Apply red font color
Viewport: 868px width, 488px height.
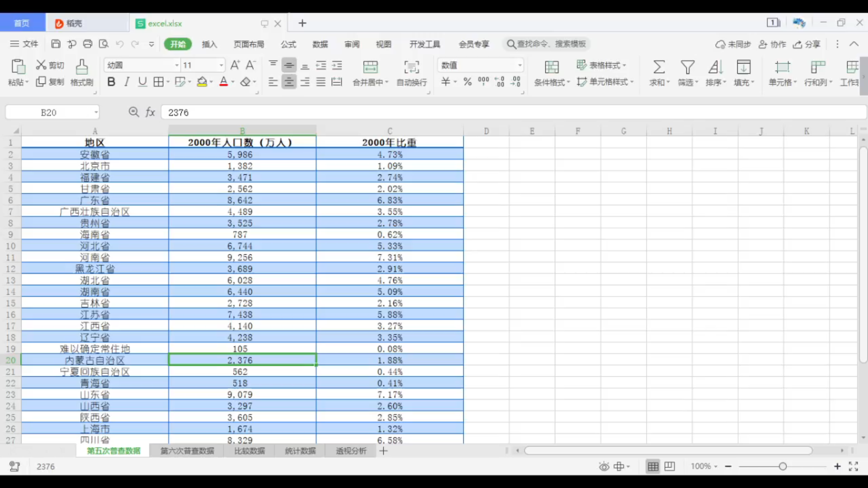[x=223, y=82]
